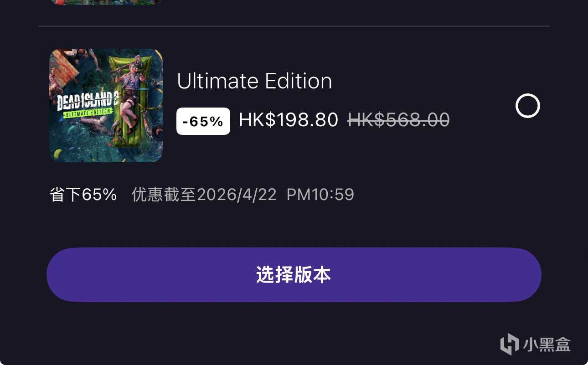588x365 pixels.
Task: Click the 优惠截至2026/4/22 expiry date
Action: tap(204, 195)
